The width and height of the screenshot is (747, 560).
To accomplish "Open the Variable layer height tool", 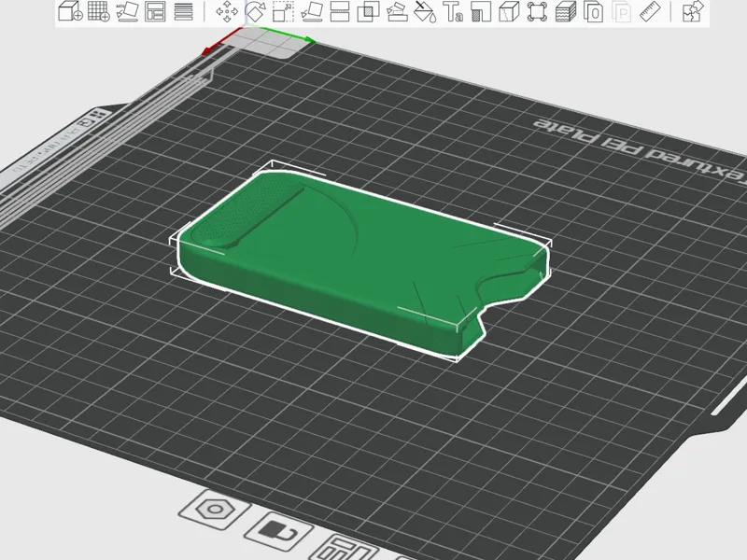I will (x=183, y=11).
